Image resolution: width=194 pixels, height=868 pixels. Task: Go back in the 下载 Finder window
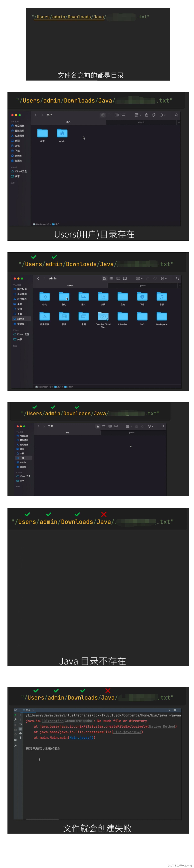38,426
